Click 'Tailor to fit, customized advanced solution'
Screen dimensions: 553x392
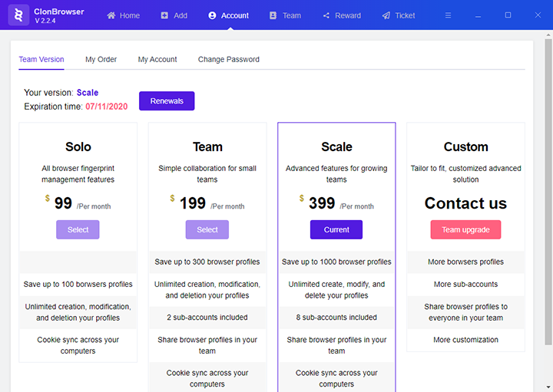(465, 174)
